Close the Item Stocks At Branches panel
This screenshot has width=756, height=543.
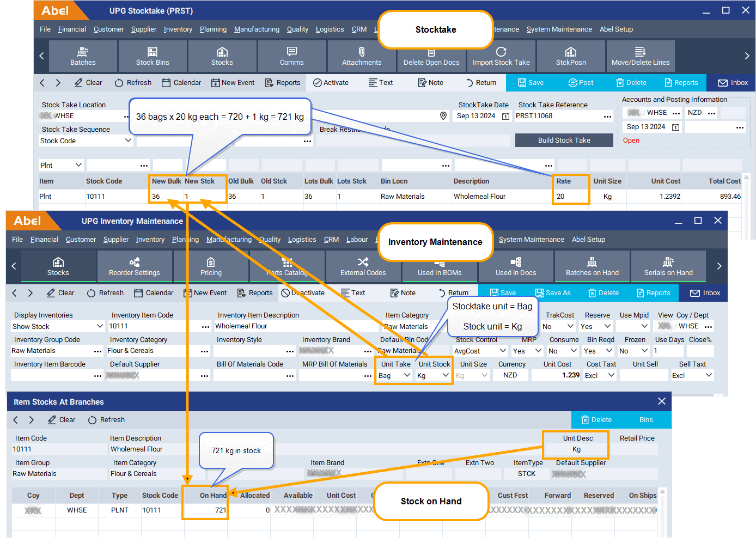tap(662, 401)
